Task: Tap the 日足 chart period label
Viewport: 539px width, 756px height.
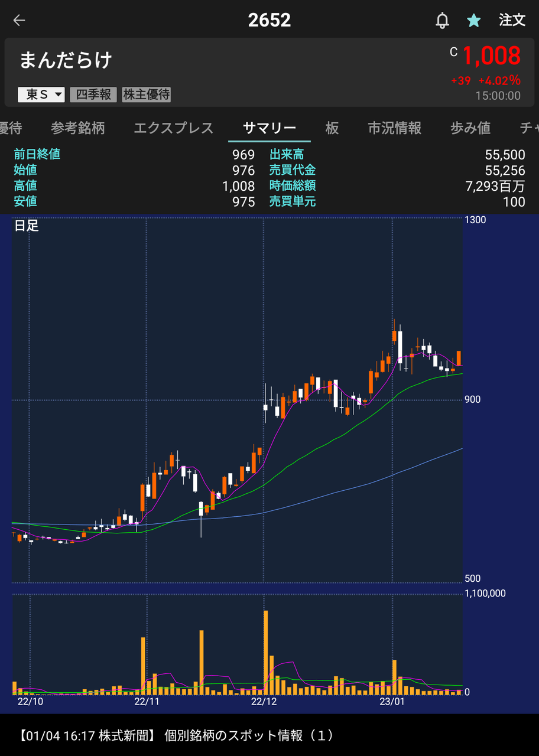Action: [x=27, y=226]
